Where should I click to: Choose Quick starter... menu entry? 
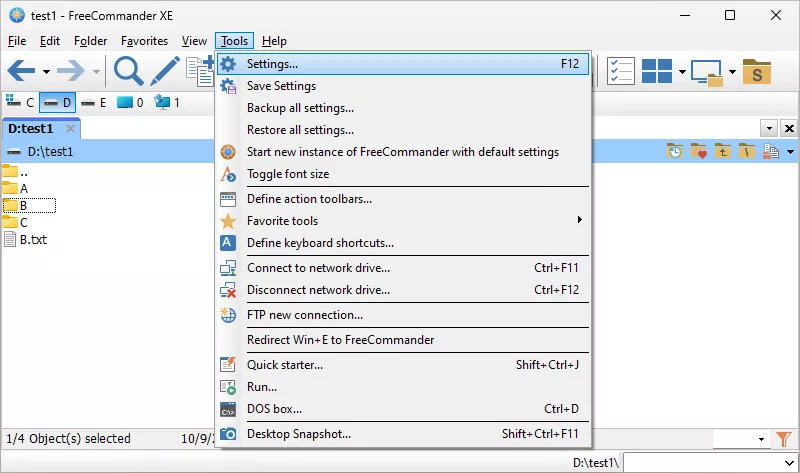click(x=403, y=364)
